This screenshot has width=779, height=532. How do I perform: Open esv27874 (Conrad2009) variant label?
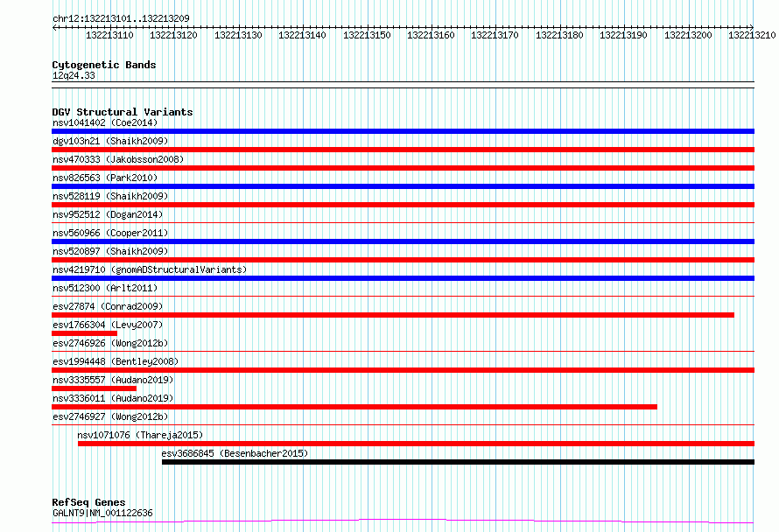tap(108, 306)
